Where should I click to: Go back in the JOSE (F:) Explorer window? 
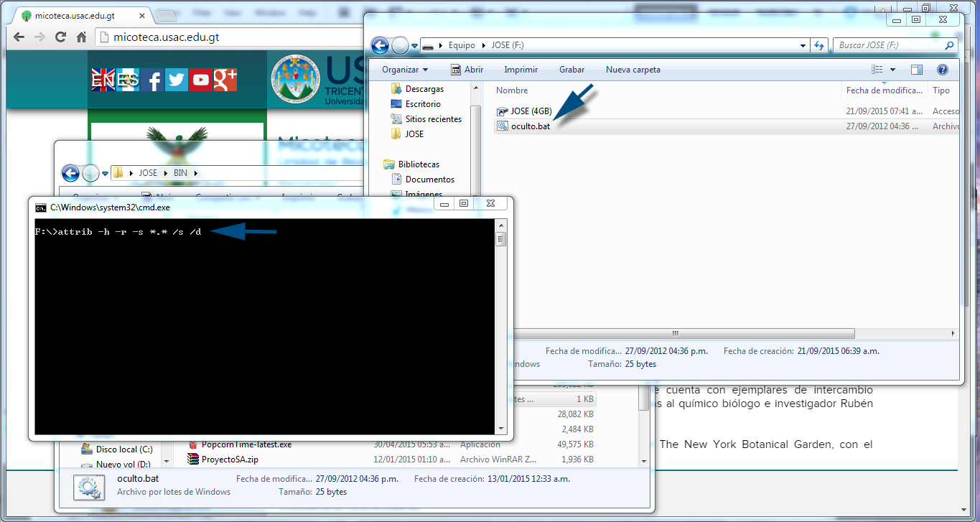tap(380, 45)
